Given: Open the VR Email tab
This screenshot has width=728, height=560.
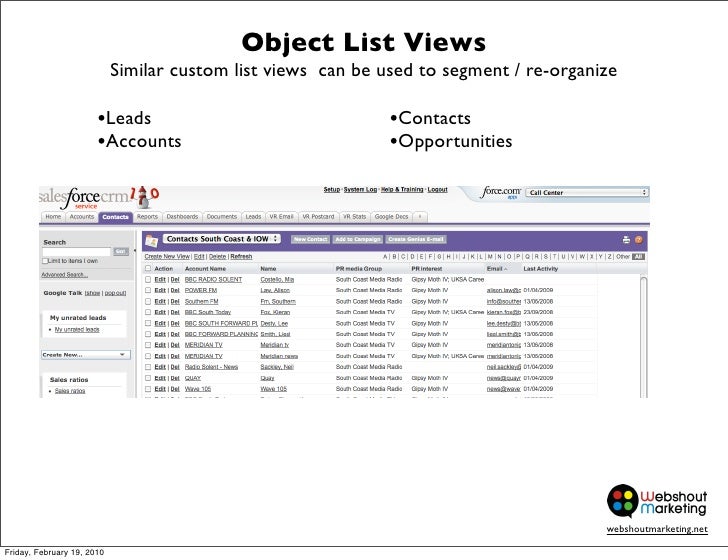Looking at the screenshot, I should pyautogui.click(x=281, y=217).
